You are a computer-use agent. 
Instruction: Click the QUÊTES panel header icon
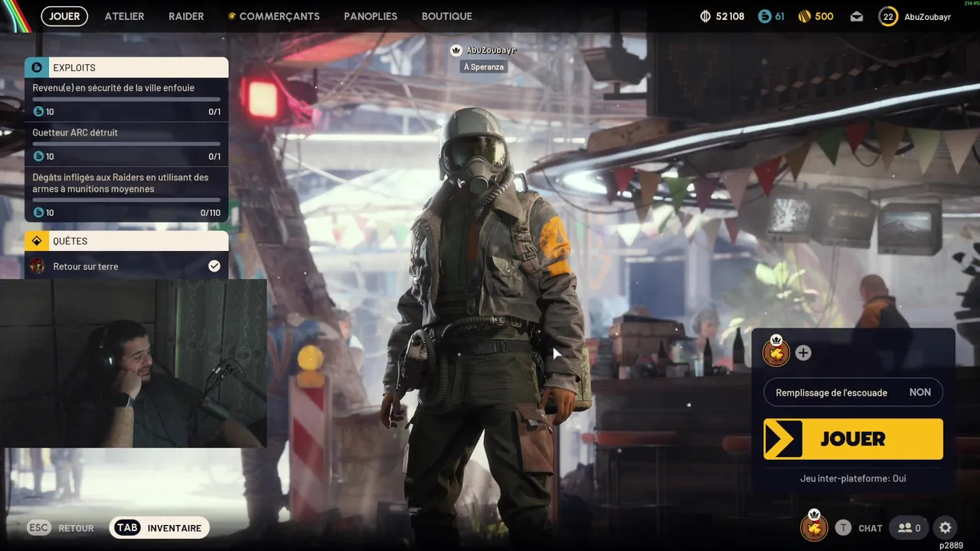click(36, 241)
